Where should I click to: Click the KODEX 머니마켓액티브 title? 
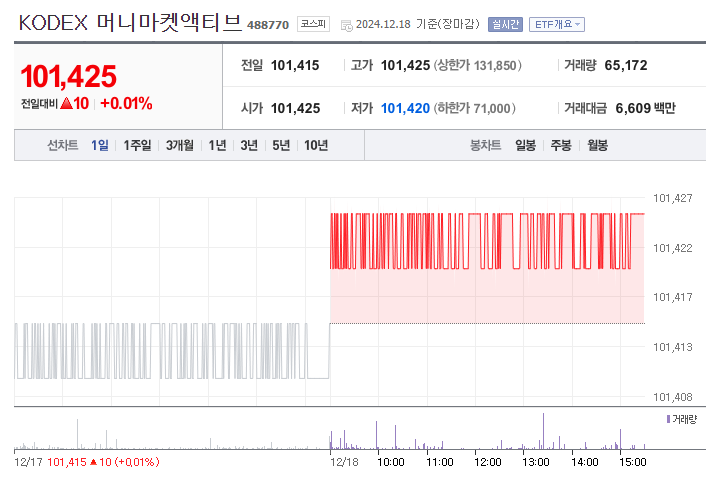(x=130, y=23)
